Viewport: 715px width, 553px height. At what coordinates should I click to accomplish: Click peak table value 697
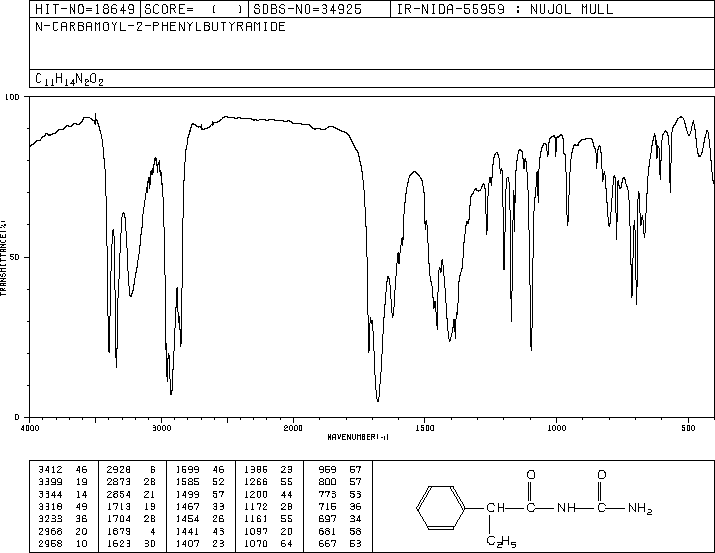[327, 519]
